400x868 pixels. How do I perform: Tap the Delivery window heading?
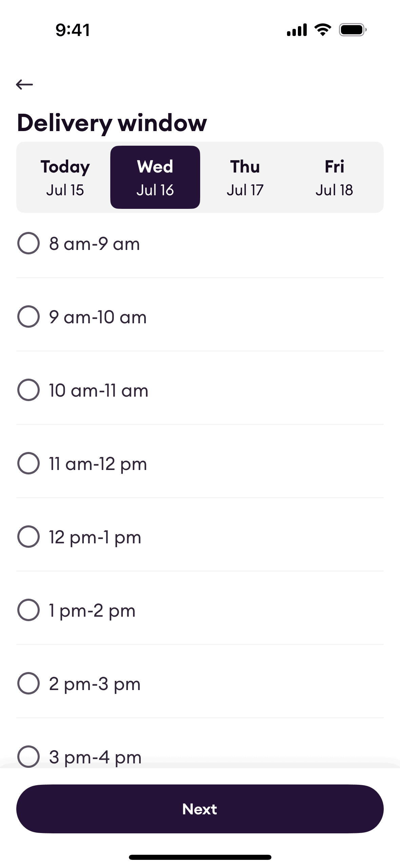(112, 123)
